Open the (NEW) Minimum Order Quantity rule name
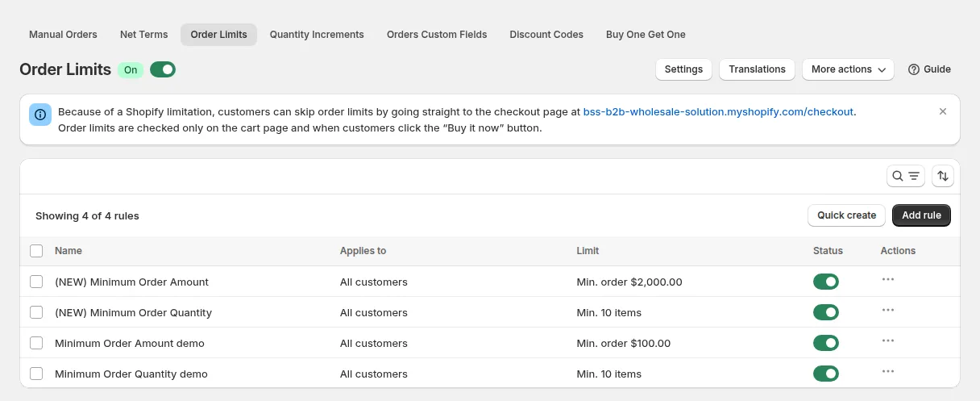 (x=133, y=312)
